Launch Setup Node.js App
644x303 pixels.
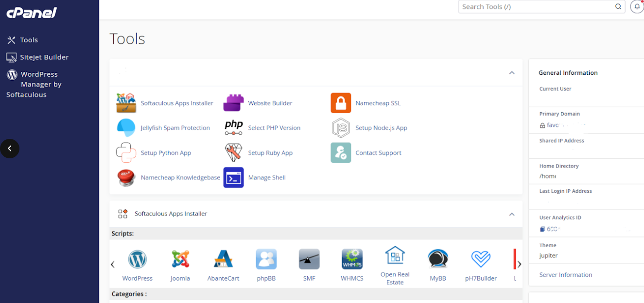(x=381, y=128)
